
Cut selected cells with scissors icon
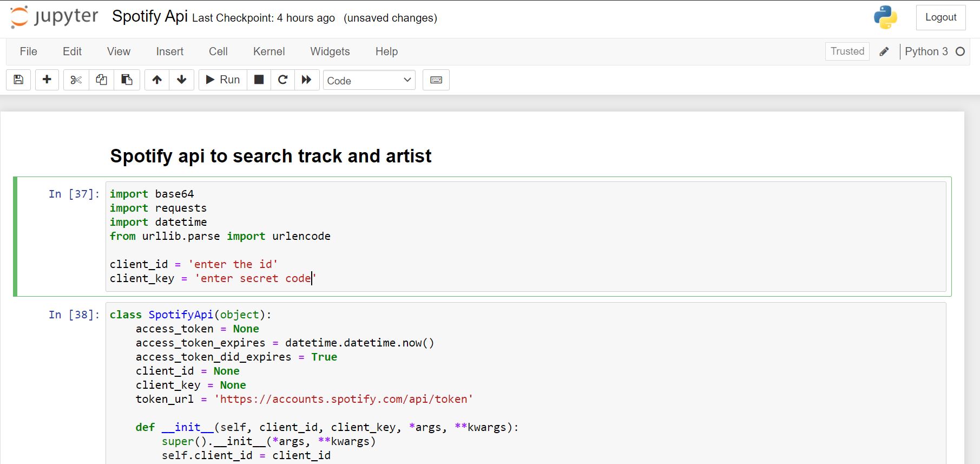pos(76,80)
